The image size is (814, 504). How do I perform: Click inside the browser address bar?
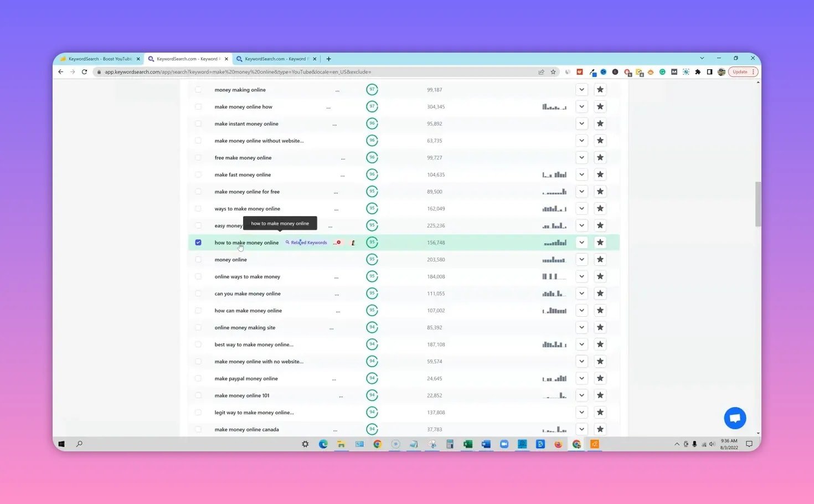point(277,71)
